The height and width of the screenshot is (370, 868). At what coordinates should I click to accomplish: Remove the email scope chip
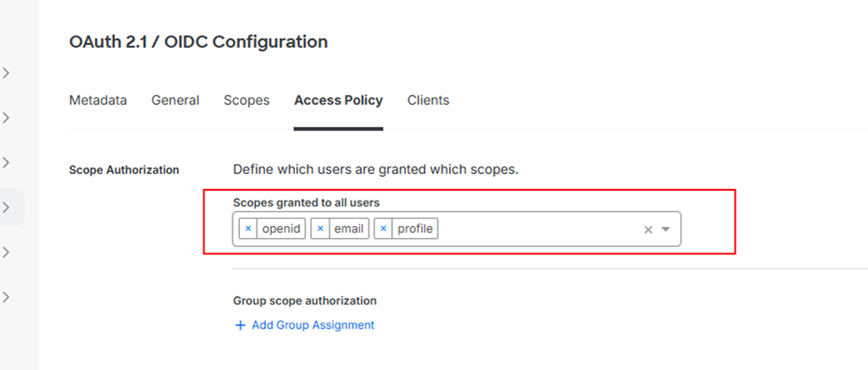[x=320, y=229]
